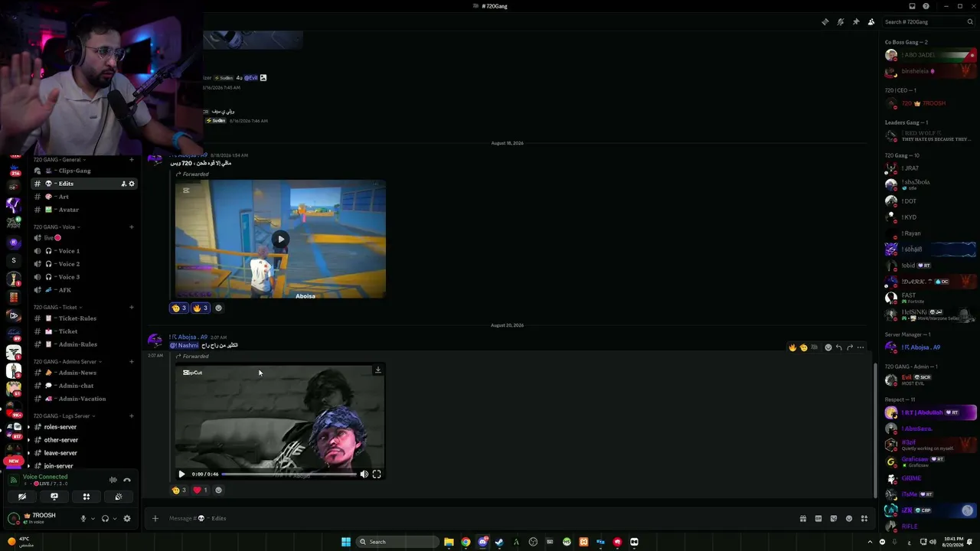Viewport: 980px width, 551px height.
Task: Open the attachment plus button in message bar
Action: 155,518
